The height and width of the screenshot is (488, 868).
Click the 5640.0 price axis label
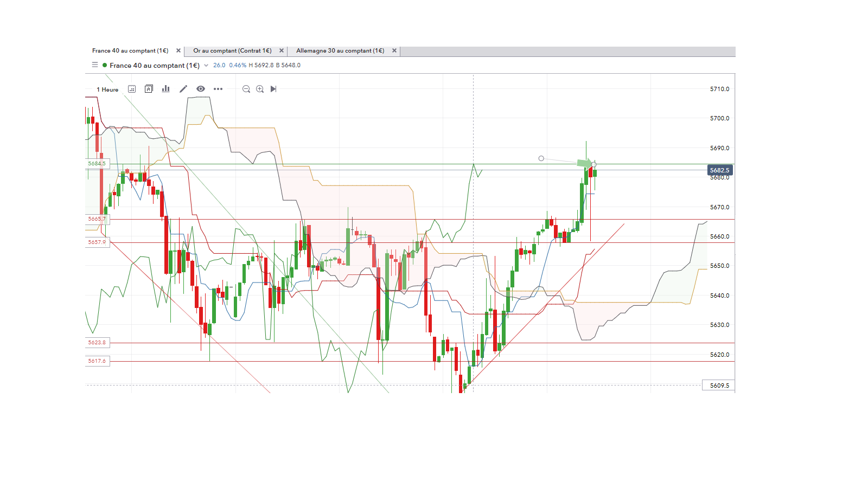point(720,296)
